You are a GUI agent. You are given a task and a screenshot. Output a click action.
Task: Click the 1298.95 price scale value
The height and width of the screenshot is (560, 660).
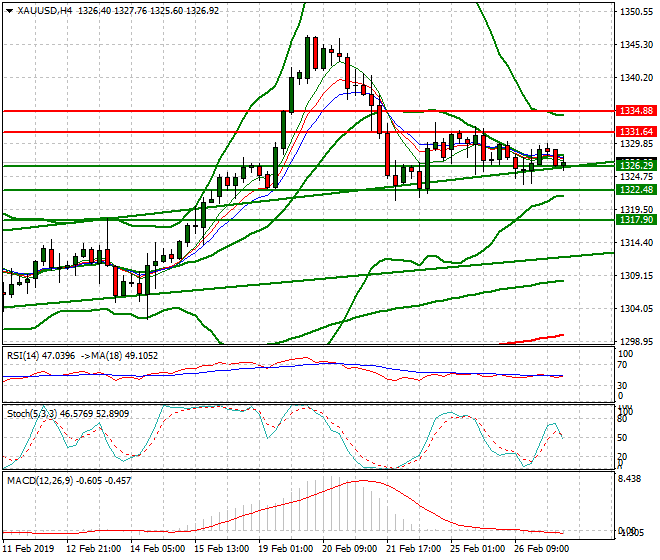click(637, 342)
